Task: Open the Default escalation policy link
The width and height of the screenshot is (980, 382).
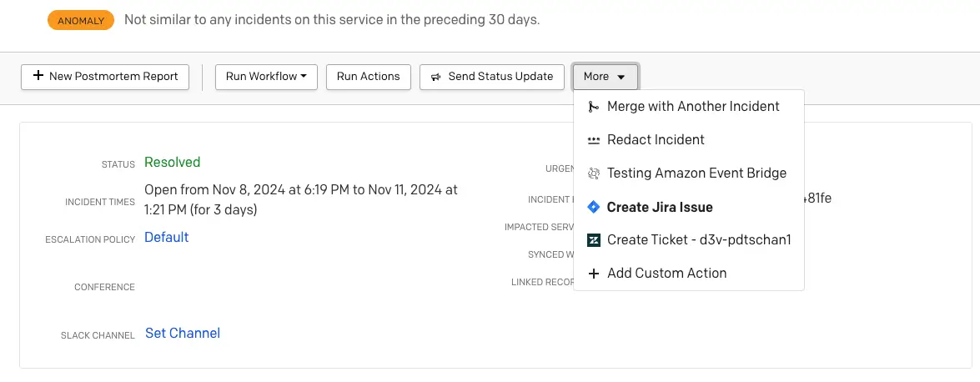Action: (x=167, y=238)
